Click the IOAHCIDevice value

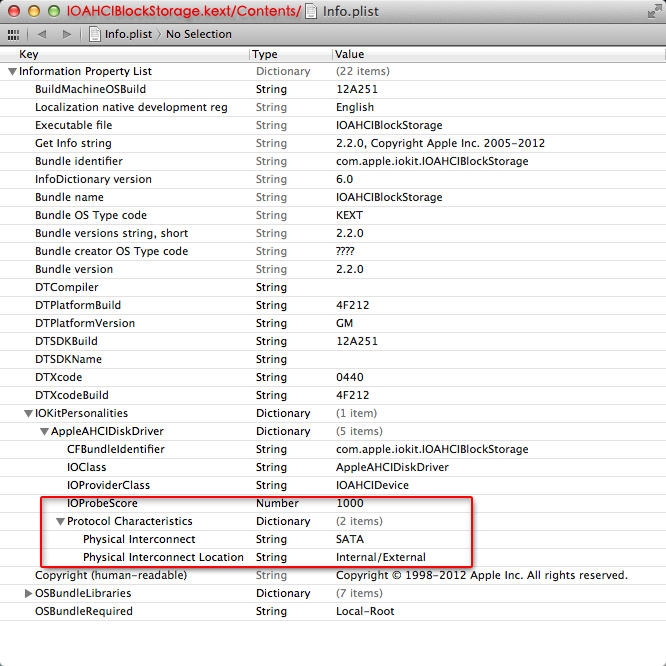point(372,485)
